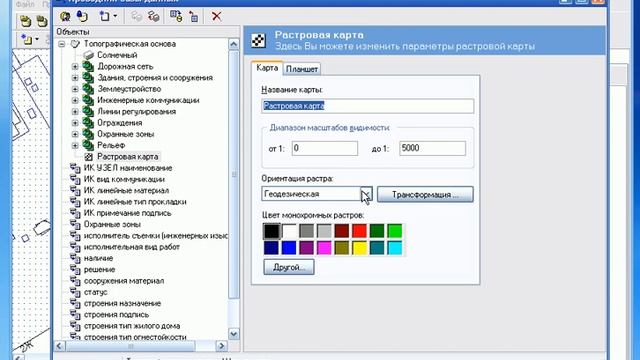The width and height of the screenshot is (640, 360).
Task: Open the new object dropdown arrow
Action: pos(115,16)
